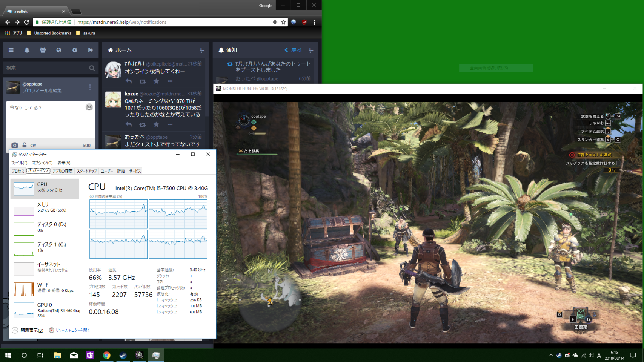Open Task Manager オプション menu
Screen dimensions: 644x362
pyautogui.click(x=42, y=163)
